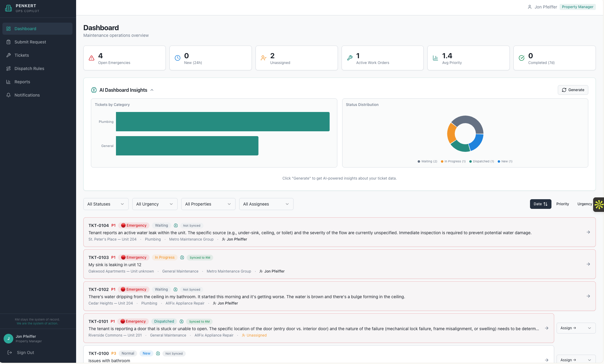
Task: Select Submit Request in the sidebar
Action: [x=30, y=42]
